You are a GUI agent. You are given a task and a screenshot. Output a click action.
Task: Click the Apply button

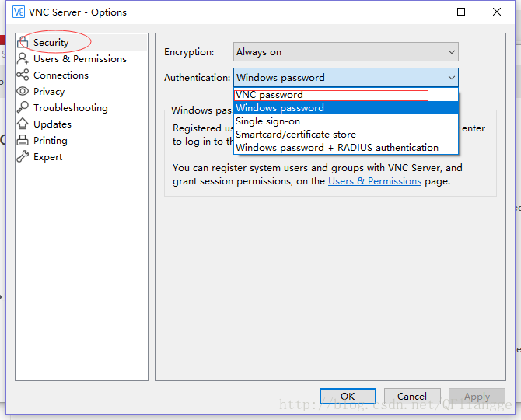click(477, 396)
